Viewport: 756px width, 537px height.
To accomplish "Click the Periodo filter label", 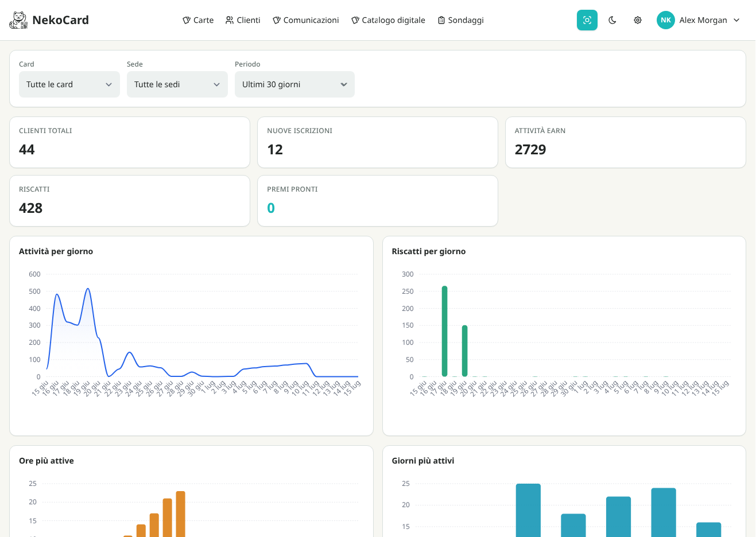I will [x=247, y=64].
